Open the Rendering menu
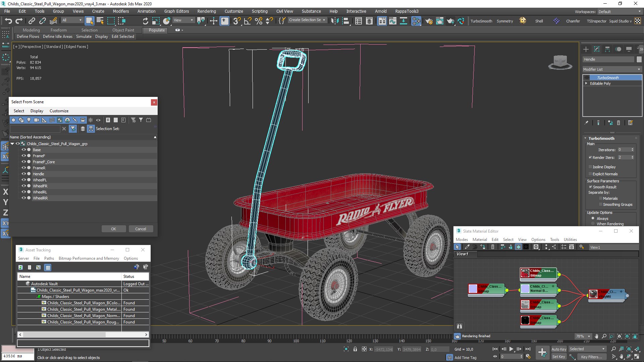The width and height of the screenshot is (644, 362). 207,11
